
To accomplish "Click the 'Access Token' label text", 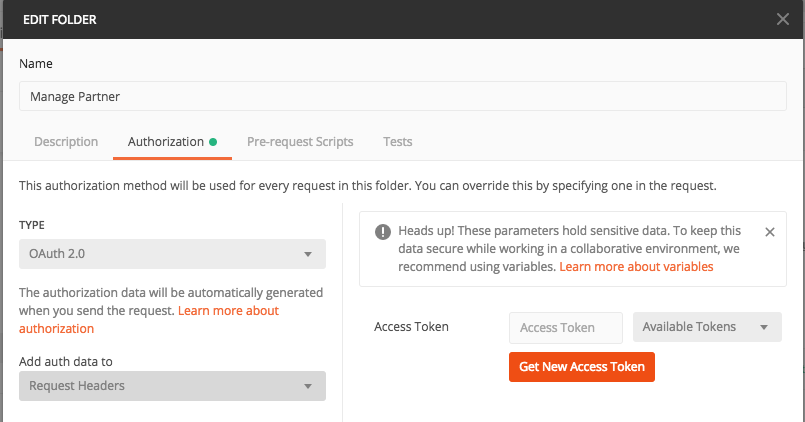I will (x=411, y=327).
